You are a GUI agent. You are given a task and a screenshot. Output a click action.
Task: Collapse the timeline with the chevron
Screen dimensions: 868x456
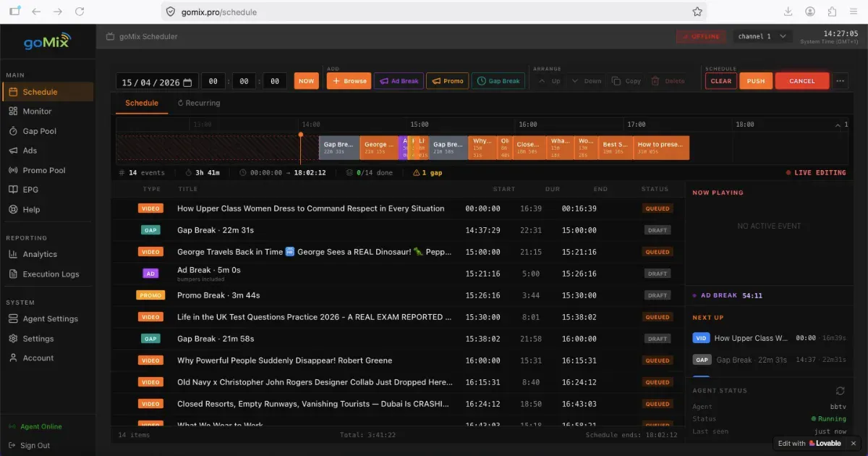point(838,124)
